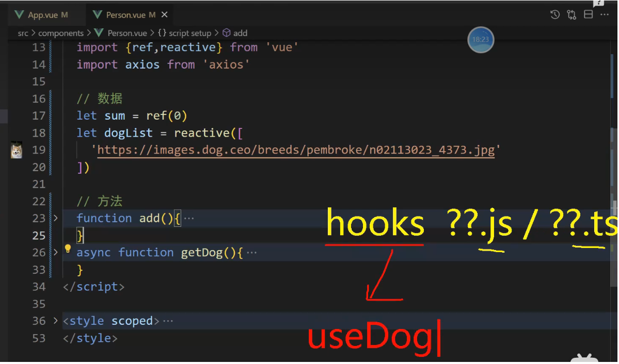The image size is (619, 364).
Task: Click the lightbulb quick fix icon
Action: (68, 249)
